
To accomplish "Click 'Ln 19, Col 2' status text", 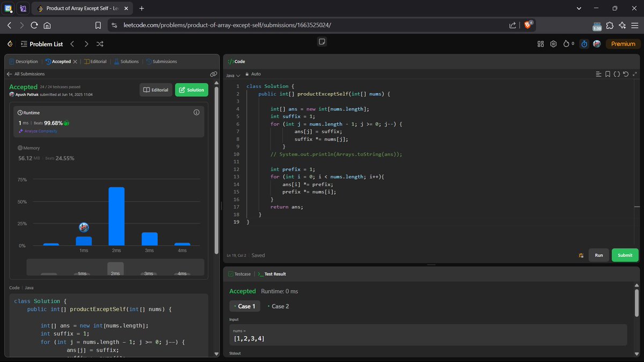I will point(237,255).
